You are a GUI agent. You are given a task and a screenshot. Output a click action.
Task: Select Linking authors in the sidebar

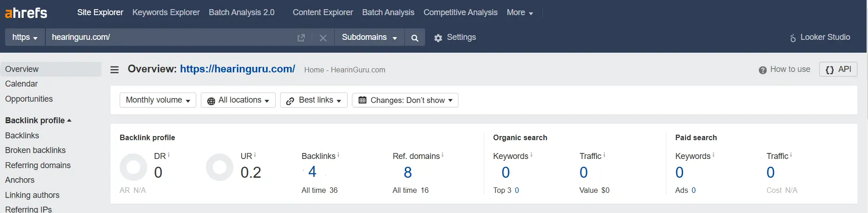pos(32,195)
